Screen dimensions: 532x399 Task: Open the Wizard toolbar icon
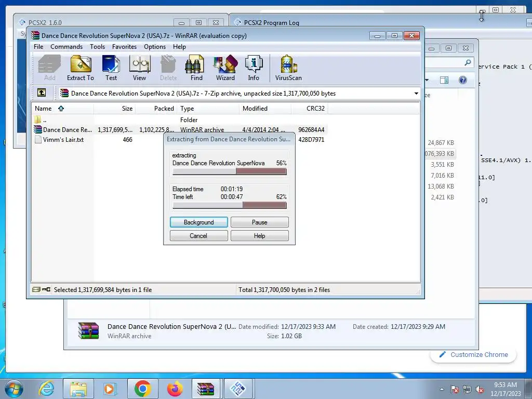(x=225, y=68)
